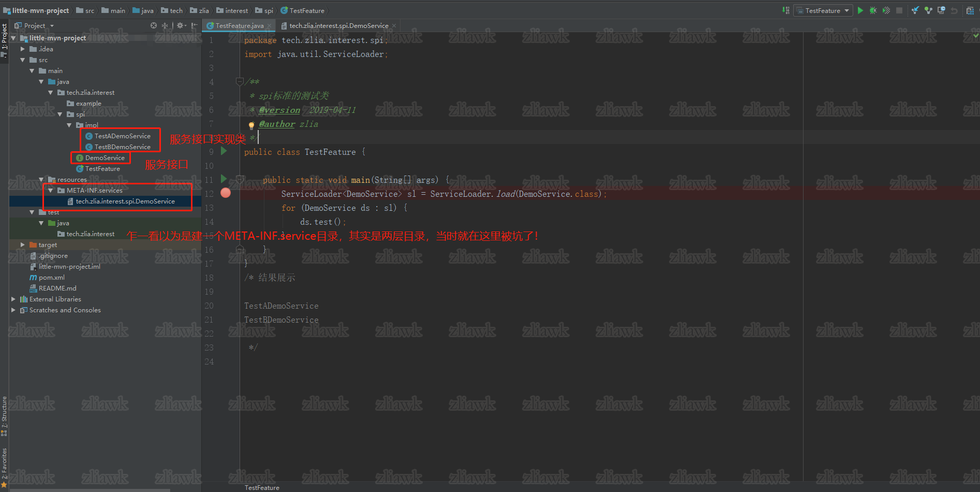The image size is (980, 492).
Task: Collapse the META-INF.services folder
Action: [51, 191]
